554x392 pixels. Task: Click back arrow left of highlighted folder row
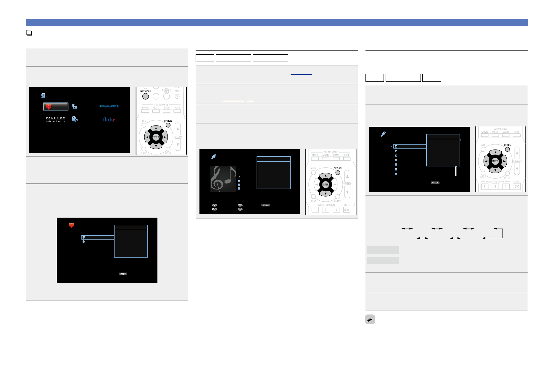click(392, 146)
